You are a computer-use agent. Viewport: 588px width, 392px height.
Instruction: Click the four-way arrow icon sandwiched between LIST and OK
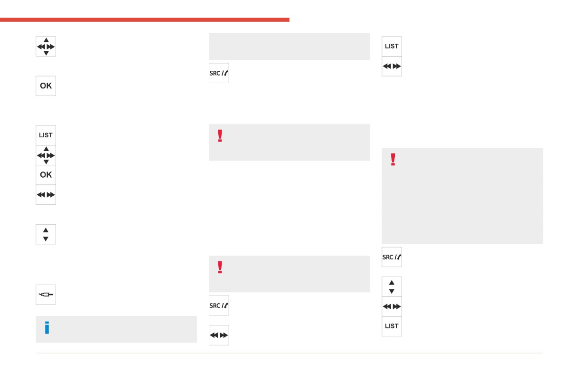click(x=46, y=155)
